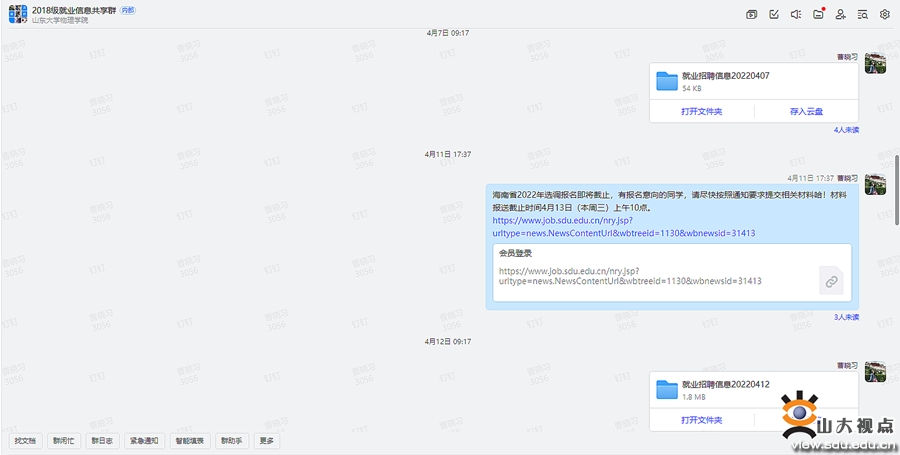Open group settings gear icon

point(885,14)
